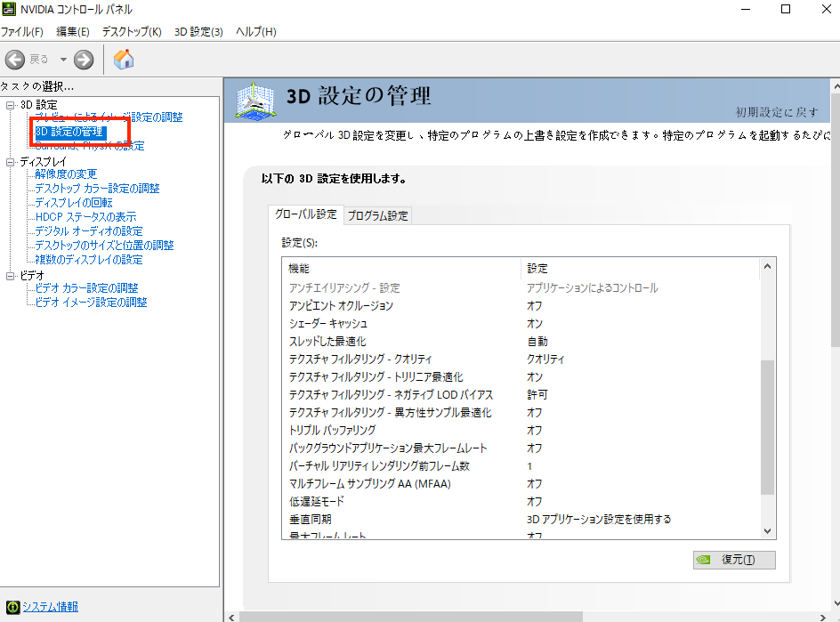Select テクスチャ フィルタリング - トリリニア最適化 row
Screen dimensions: 840x622
click(521, 377)
